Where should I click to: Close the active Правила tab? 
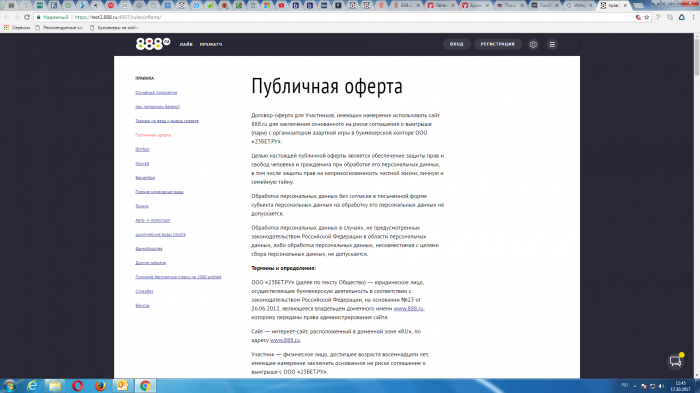pos(625,5)
